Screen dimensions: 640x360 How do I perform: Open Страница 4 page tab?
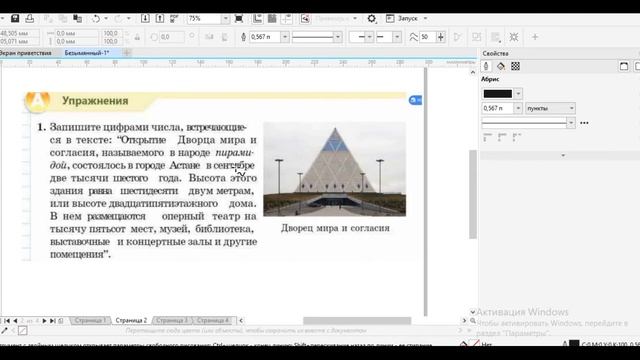[213, 320]
